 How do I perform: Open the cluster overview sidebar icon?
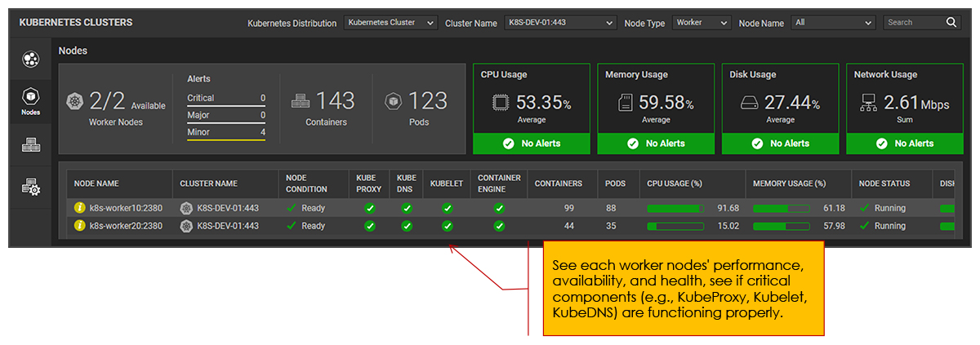30,59
